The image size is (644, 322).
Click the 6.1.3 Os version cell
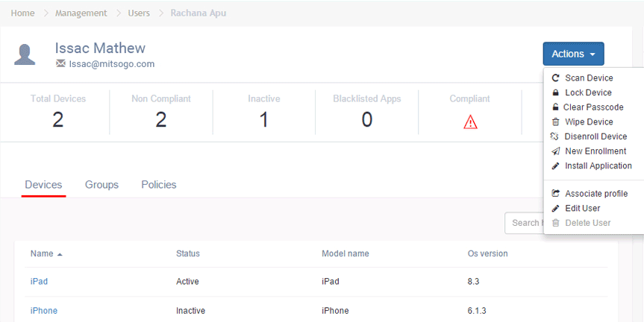(477, 311)
